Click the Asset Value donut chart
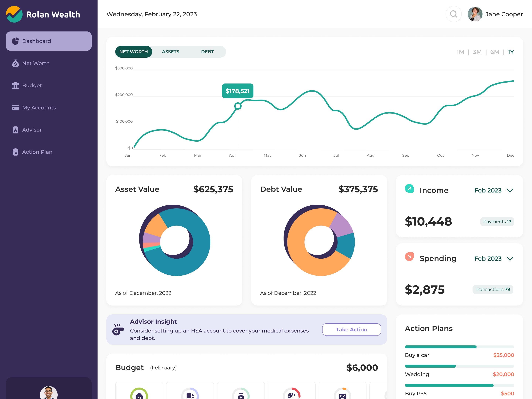Image resolution: width=532 pixels, height=399 pixels. (175, 240)
